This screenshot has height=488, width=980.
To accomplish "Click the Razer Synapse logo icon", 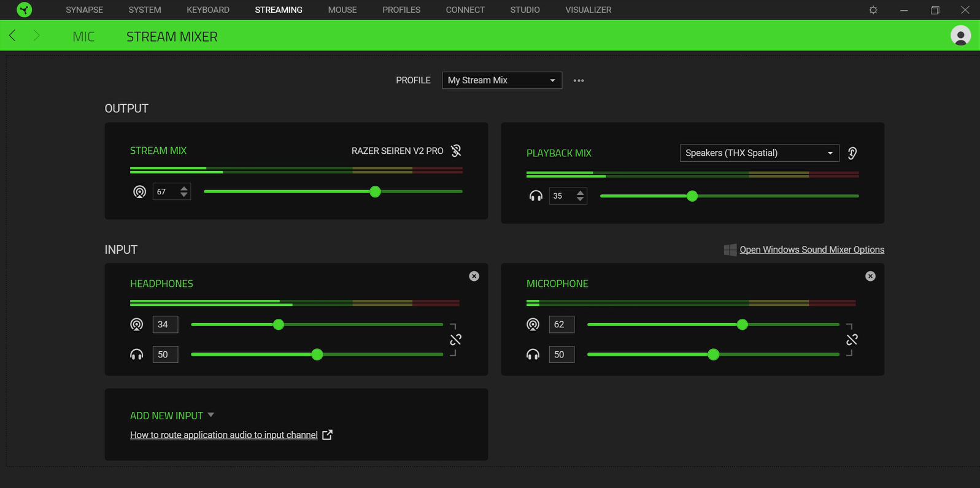I will (24, 10).
